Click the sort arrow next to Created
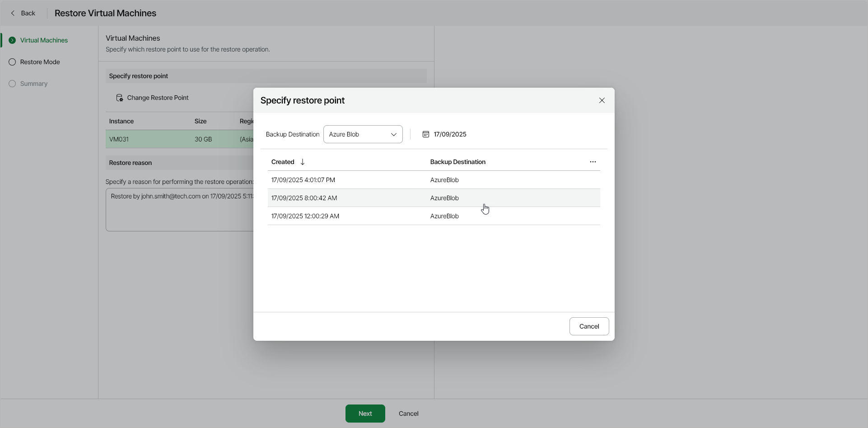The width and height of the screenshot is (868, 428). (302, 162)
